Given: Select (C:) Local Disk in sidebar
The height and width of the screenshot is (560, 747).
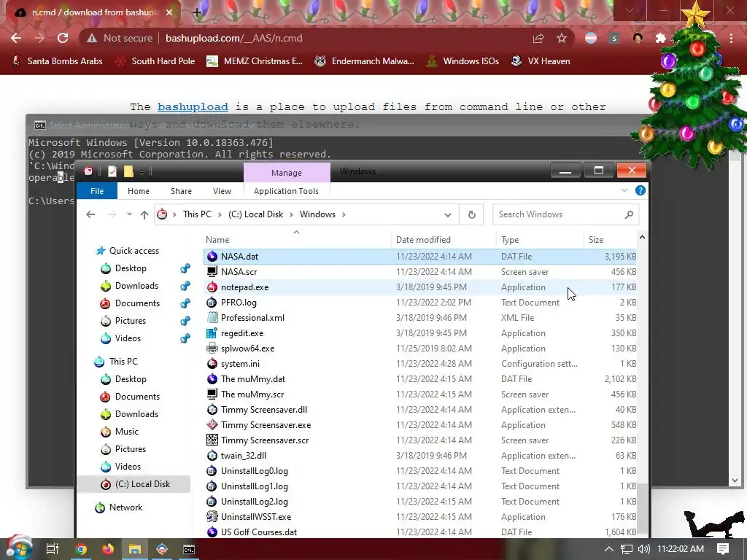Looking at the screenshot, I should (x=142, y=484).
